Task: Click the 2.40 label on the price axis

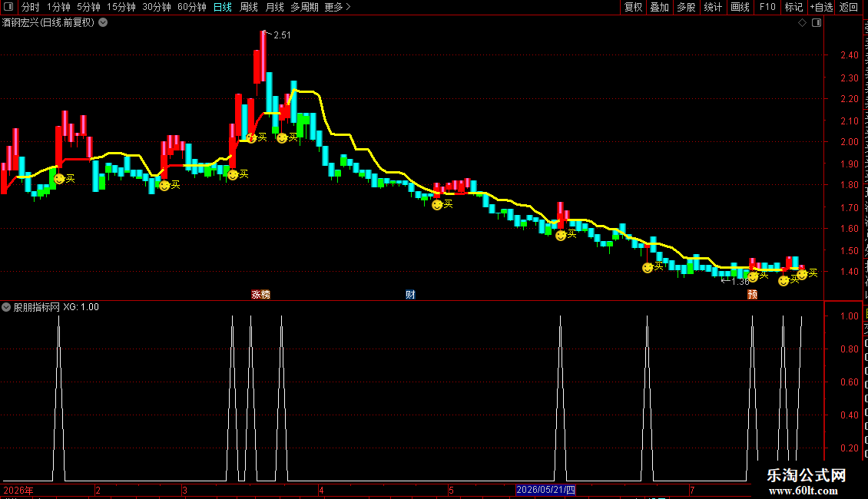Action: coord(849,55)
